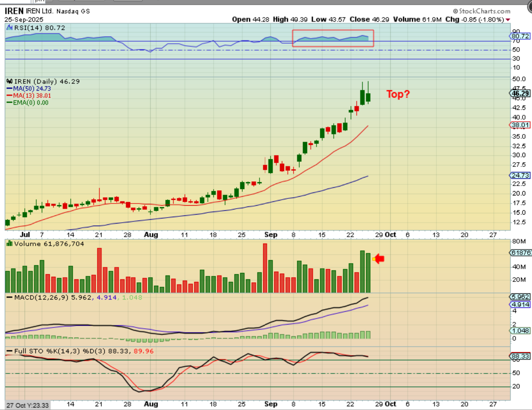532x410 pixels.
Task: Click the 80M volume axis label
Action: click(x=519, y=241)
